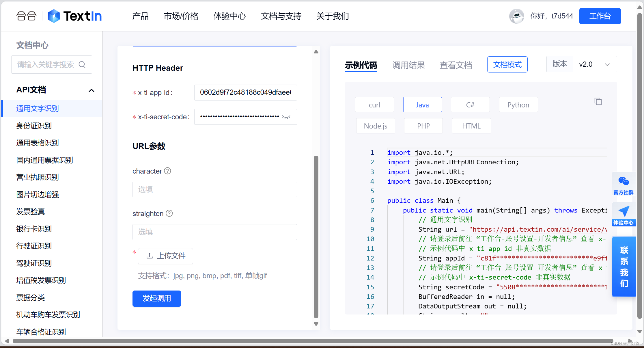Click the TextIn logo
This screenshot has width=644, height=348.
74,16
